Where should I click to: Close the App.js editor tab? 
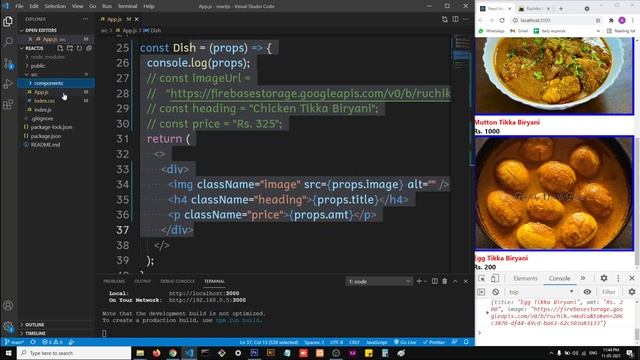[x=137, y=19]
